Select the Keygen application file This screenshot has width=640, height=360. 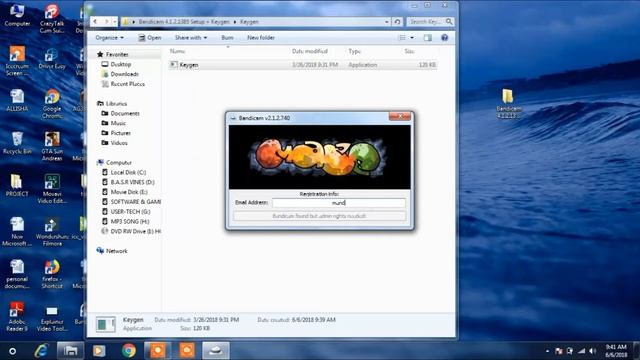click(x=302, y=64)
